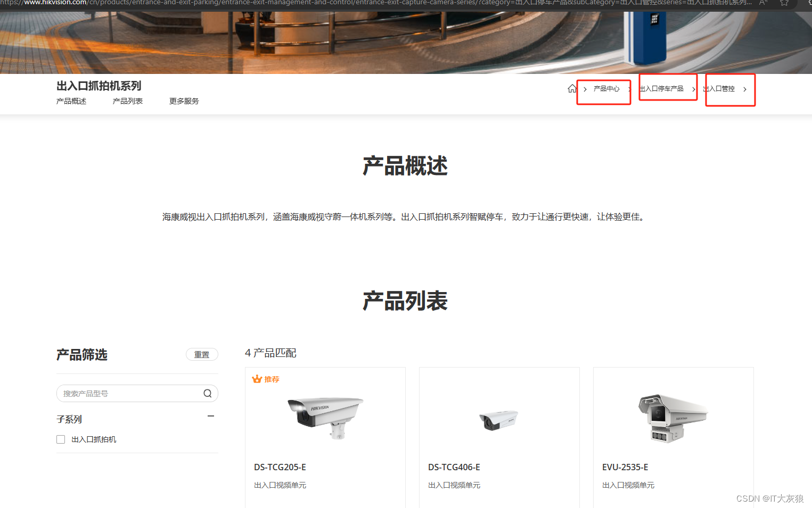Tick the 出入口抓拍机 checkbox
Image resolution: width=812 pixels, height=508 pixels.
pyautogui.click(x=61, y=439)
